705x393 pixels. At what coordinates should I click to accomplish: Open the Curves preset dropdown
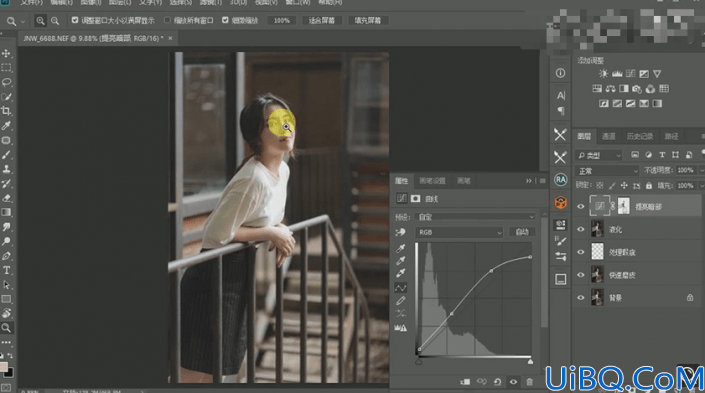(x=475, y=217)
